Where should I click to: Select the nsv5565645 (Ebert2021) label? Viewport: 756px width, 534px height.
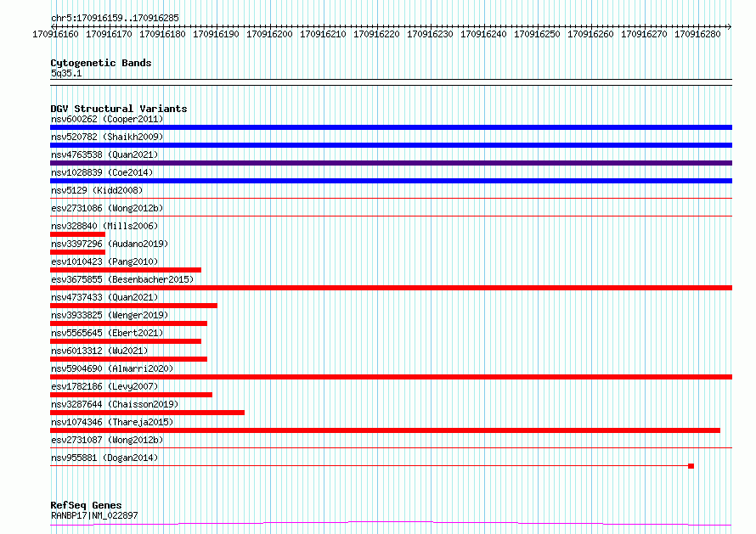(107, 333)
